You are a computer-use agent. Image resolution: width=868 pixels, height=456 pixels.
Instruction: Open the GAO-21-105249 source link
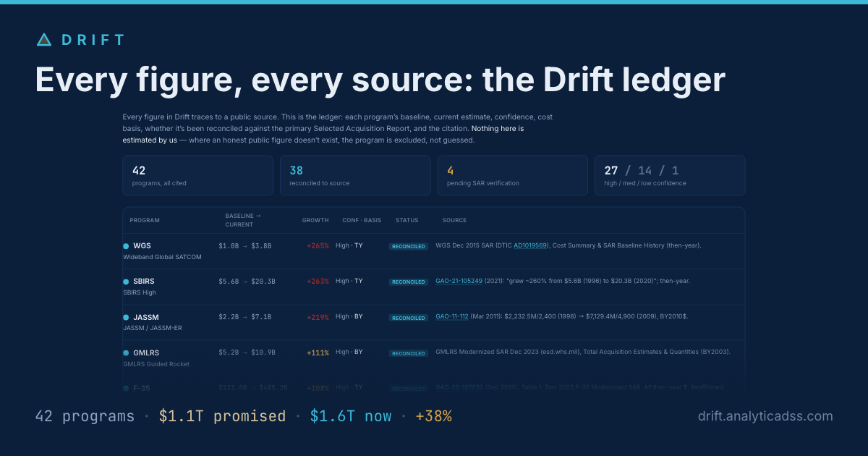point(459,281)
